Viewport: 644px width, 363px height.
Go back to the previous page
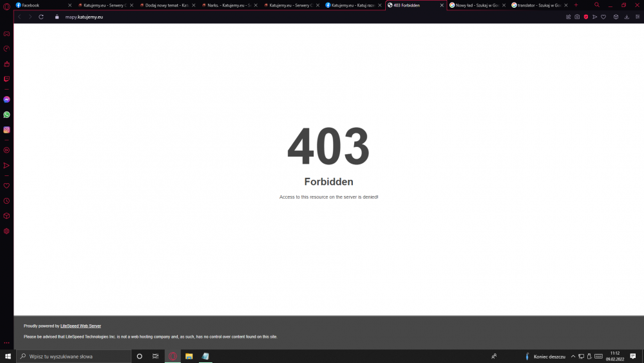click(19, 17)
